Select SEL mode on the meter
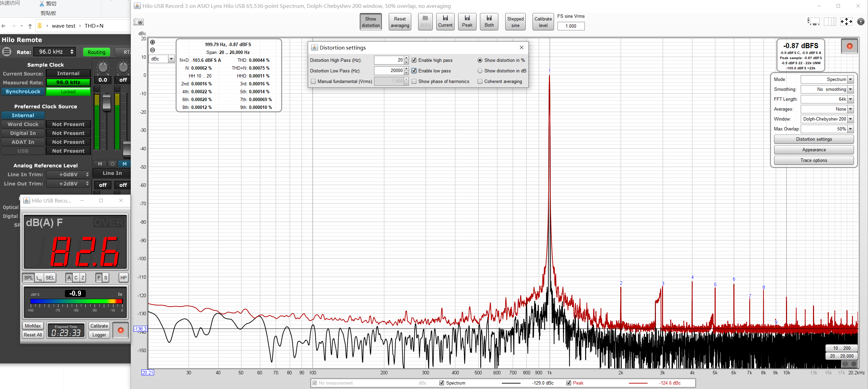 click(50, 278)
